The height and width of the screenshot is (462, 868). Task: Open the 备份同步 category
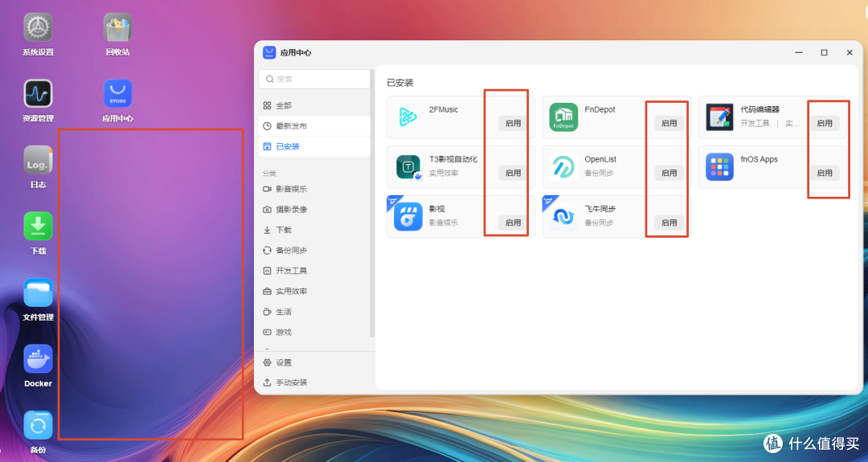click(314, 251)
